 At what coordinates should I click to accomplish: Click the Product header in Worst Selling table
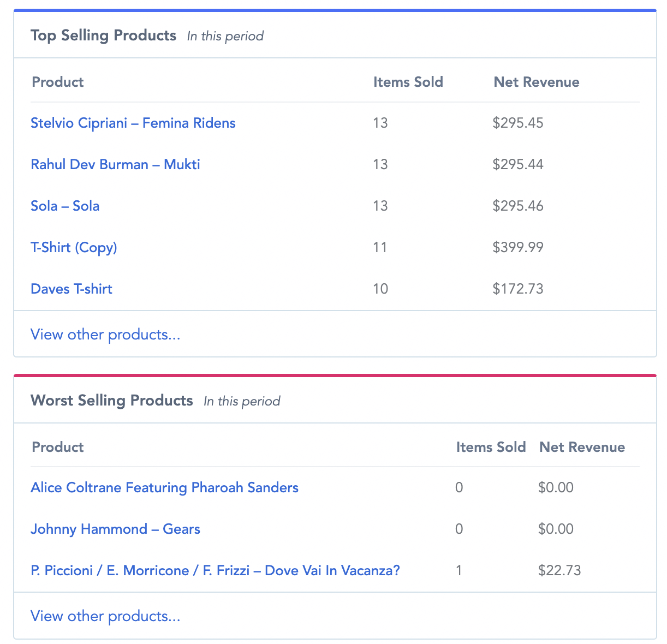pyautogui.click(x=57, y=447)
